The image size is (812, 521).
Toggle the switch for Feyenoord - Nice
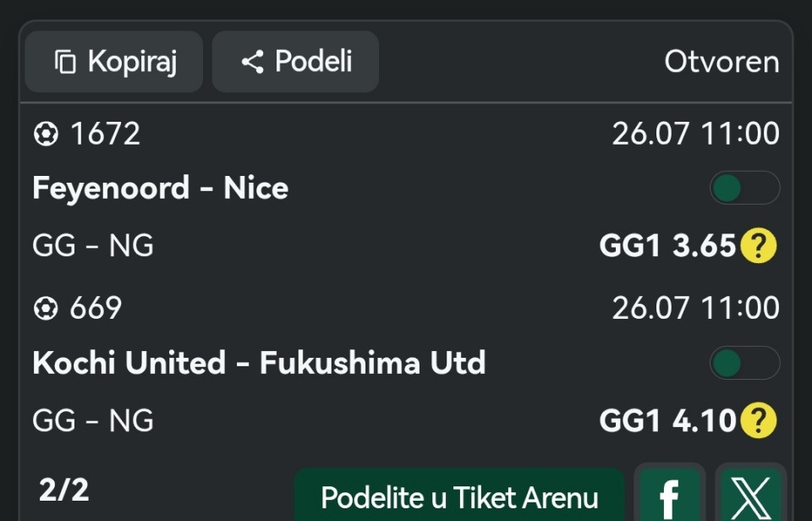click(744, 188)
